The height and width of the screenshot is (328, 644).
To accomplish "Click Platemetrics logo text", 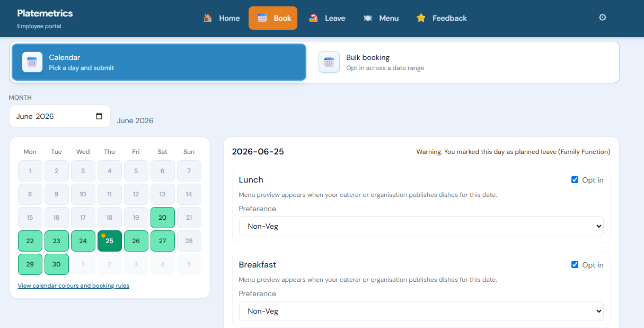I will [45, 13].
